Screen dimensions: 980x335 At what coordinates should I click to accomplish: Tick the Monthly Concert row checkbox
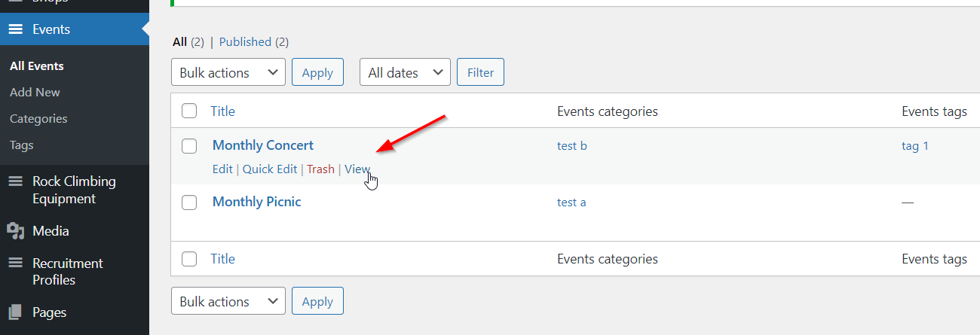point(189,146)
